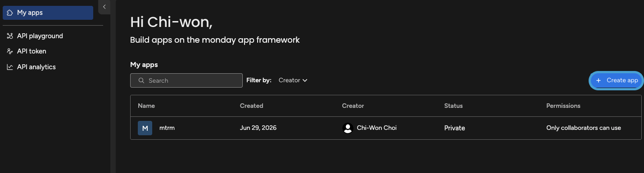Click the magnifier icon in the search box
Image resolution: width=644 pixels, height=173 pixels.
141,80
